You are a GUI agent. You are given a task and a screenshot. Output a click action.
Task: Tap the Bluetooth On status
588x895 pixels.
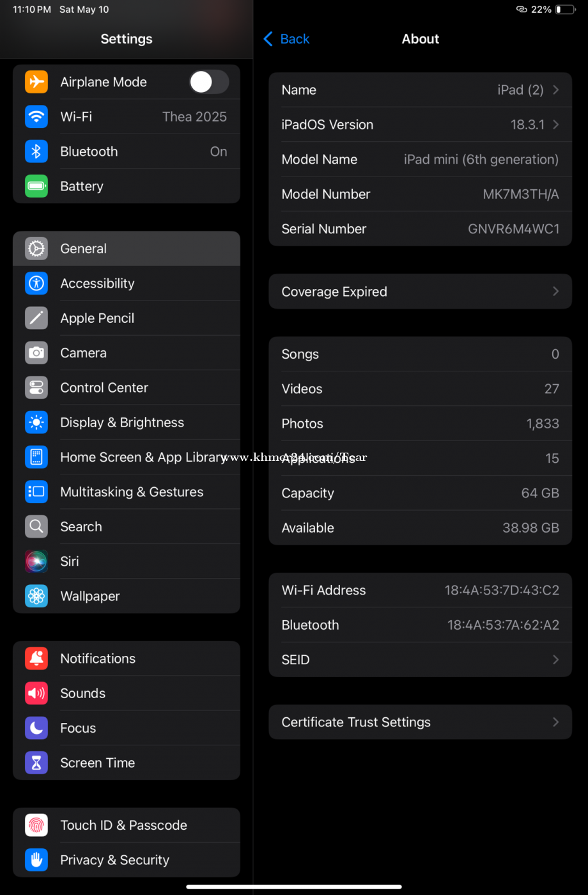click(219, 152)
